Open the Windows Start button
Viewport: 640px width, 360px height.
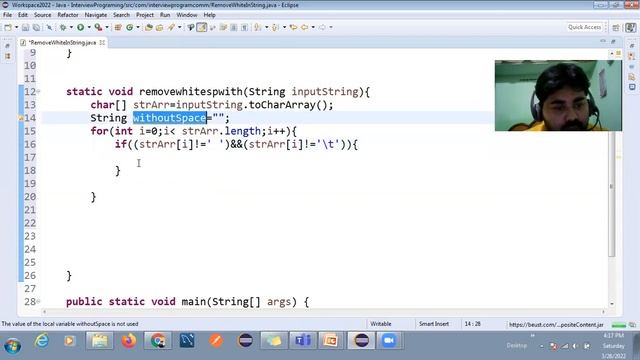pyautogui.click(x=13, y=346)
